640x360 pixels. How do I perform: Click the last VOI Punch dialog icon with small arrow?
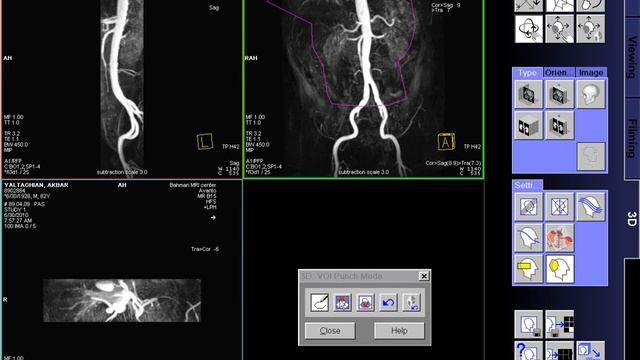(411, 302)
